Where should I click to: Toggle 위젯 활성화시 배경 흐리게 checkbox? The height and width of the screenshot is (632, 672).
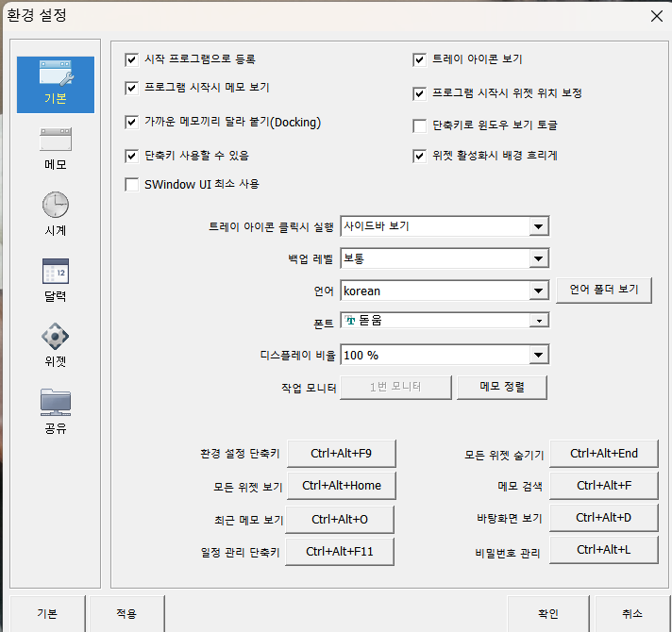pos(420,156)
